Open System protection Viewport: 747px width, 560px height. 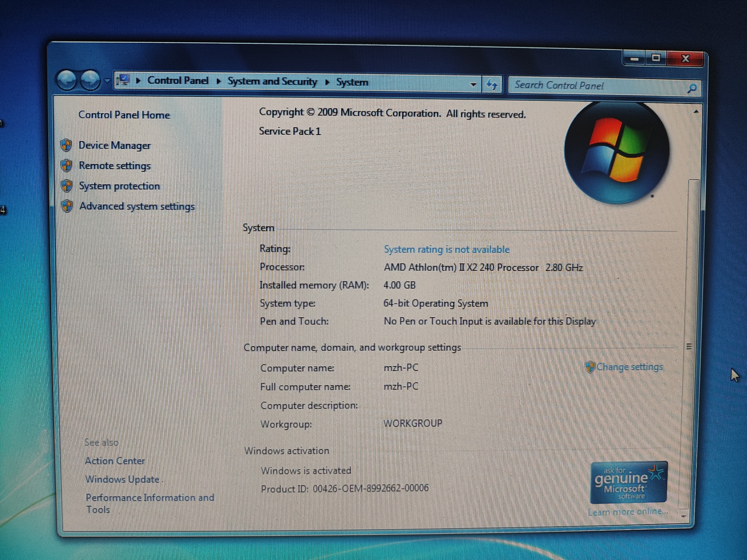119,186
